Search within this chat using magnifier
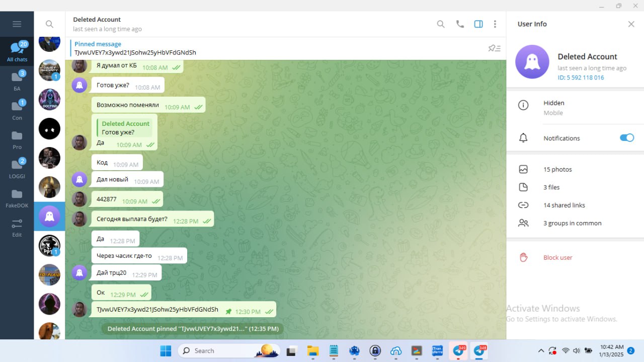The image size is (644, 362). pos(441,24)
